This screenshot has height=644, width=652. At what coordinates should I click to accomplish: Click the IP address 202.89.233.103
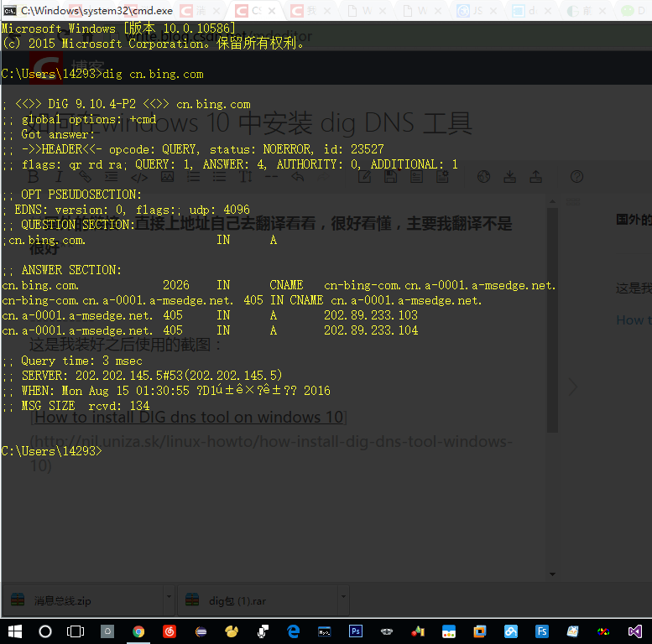(371, 315)
